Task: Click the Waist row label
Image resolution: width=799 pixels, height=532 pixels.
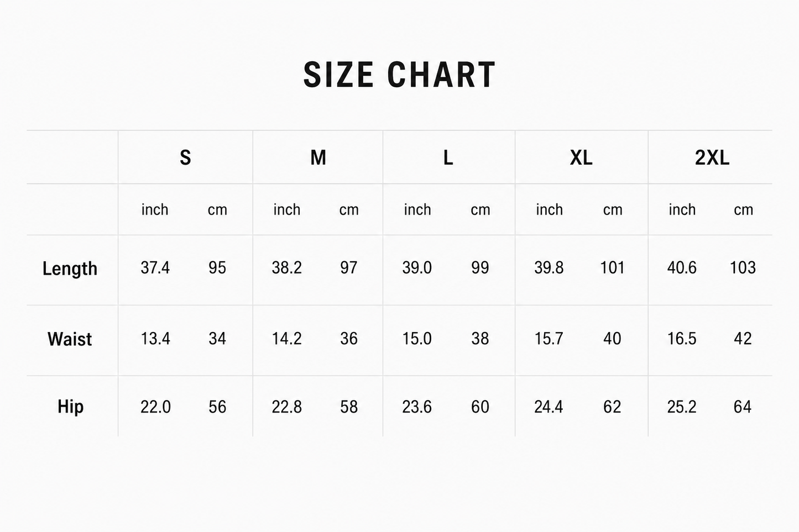Action: point(70,339)
